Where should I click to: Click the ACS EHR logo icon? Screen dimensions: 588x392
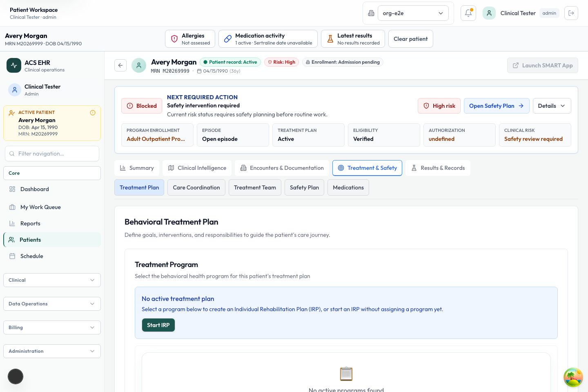click(14, 65)
